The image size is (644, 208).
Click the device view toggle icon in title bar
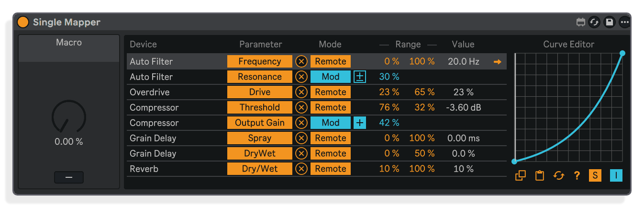pos(581,22)
